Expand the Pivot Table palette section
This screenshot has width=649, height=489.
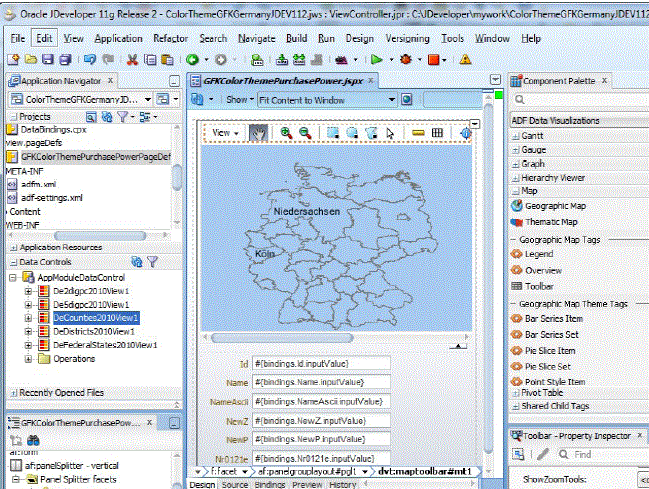pos(516,393)
